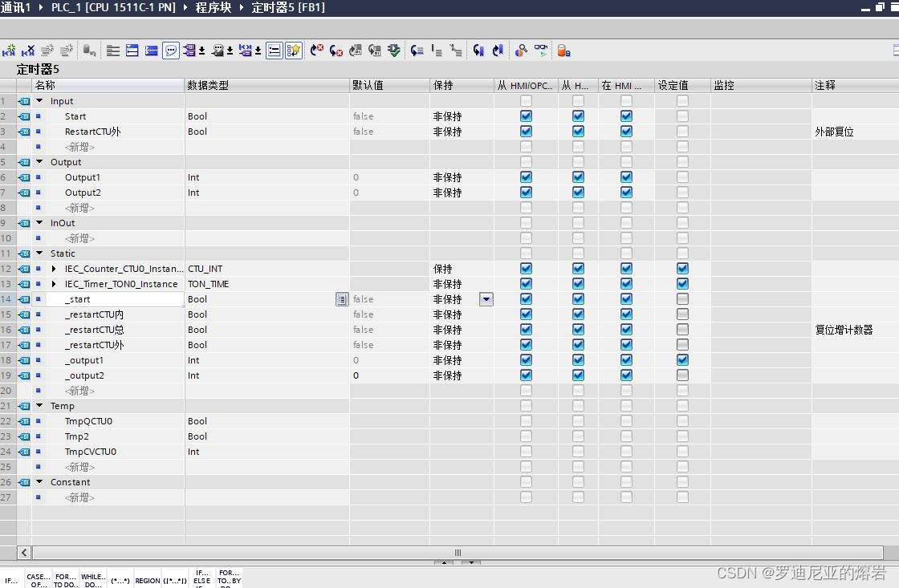This screenshot has height=588, width=899.
Task: Click the 外部复位 comment cell
Action: pyautogui.click(x=855, y=132)
